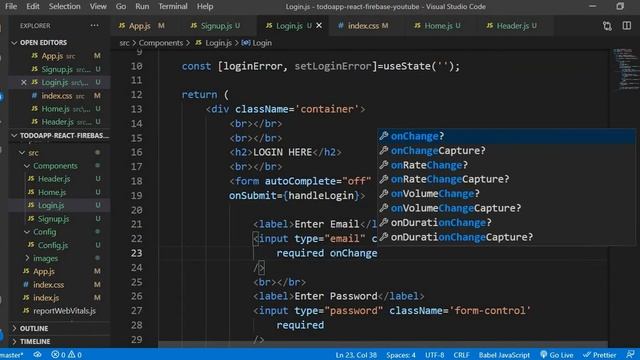Open Config.js in the file tree
Viewport: 640px width, 360px height.
point(59,245)
